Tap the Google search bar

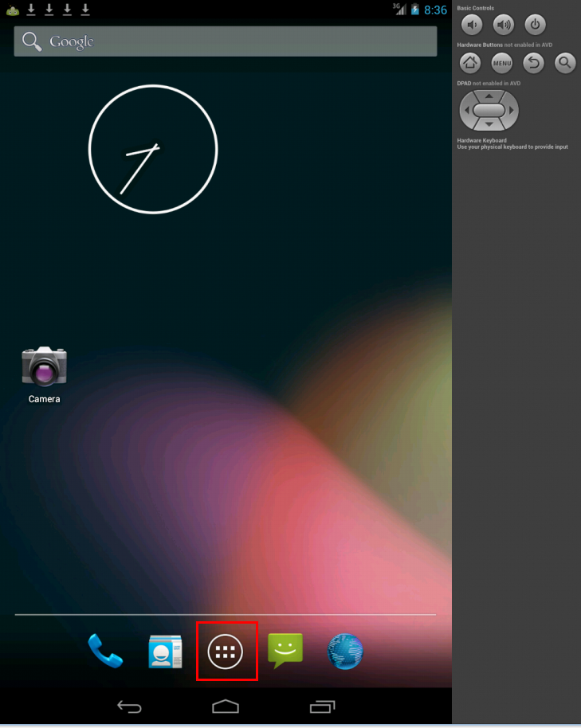click(226, 41)
